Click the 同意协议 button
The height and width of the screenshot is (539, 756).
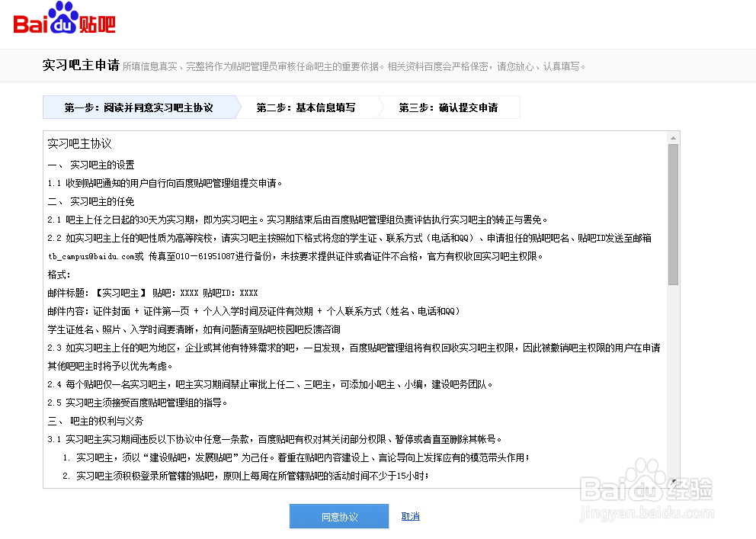pyautogui.click(x=338, y=516)
